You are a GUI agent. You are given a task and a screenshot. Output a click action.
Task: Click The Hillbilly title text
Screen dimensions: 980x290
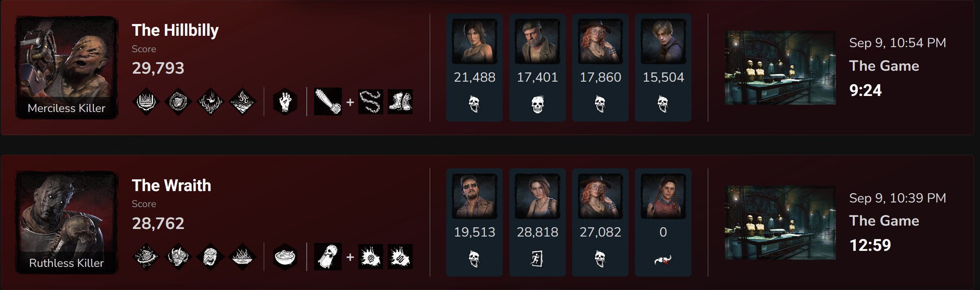click(x=175, y=30)
